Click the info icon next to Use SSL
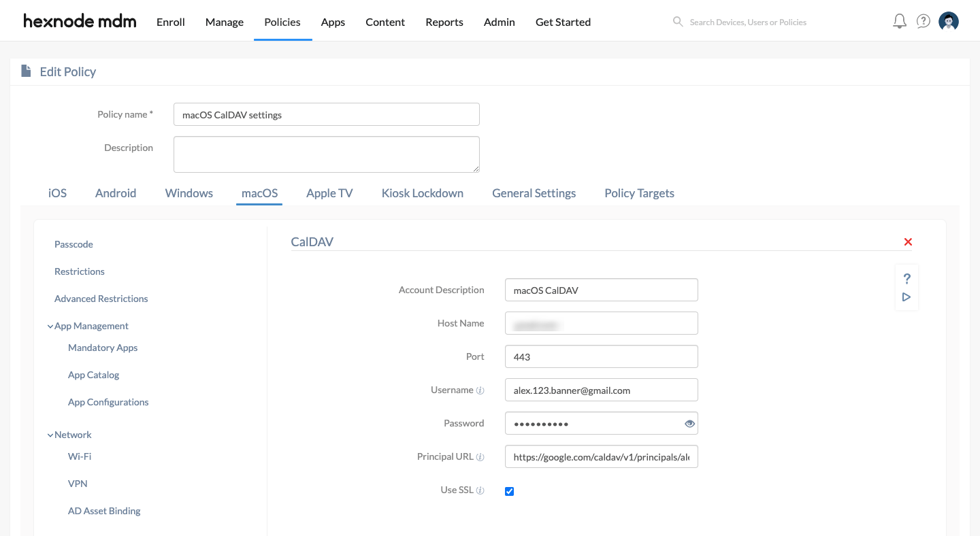The width and height of the screenshot is (980, 536). pyautogui.click(x=481, y=490)
